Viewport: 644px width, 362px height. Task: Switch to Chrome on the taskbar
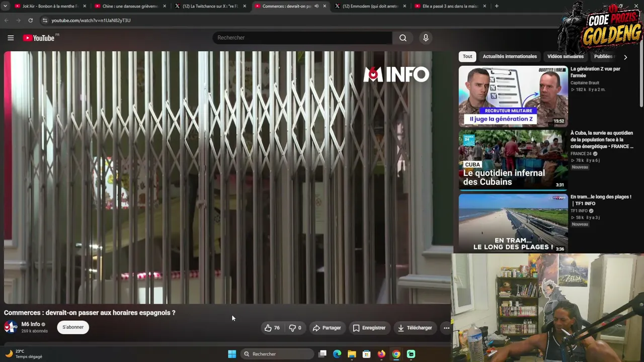(x=396, y=354)
